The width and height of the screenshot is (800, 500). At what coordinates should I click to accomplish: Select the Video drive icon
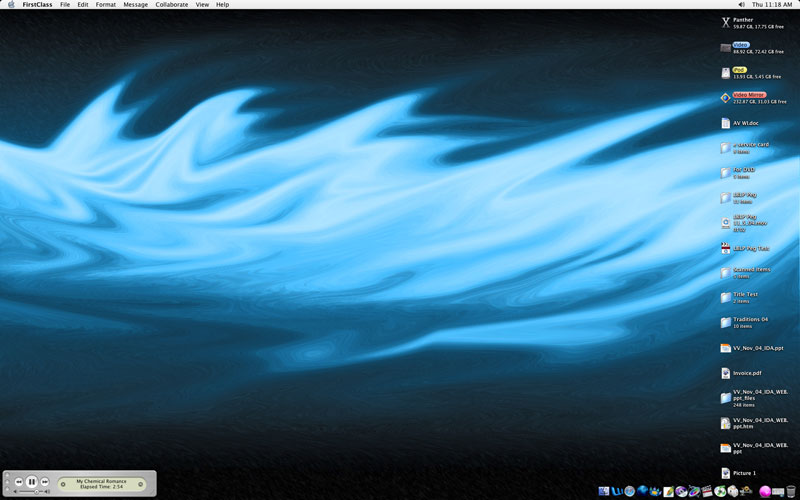coord(726,47)
